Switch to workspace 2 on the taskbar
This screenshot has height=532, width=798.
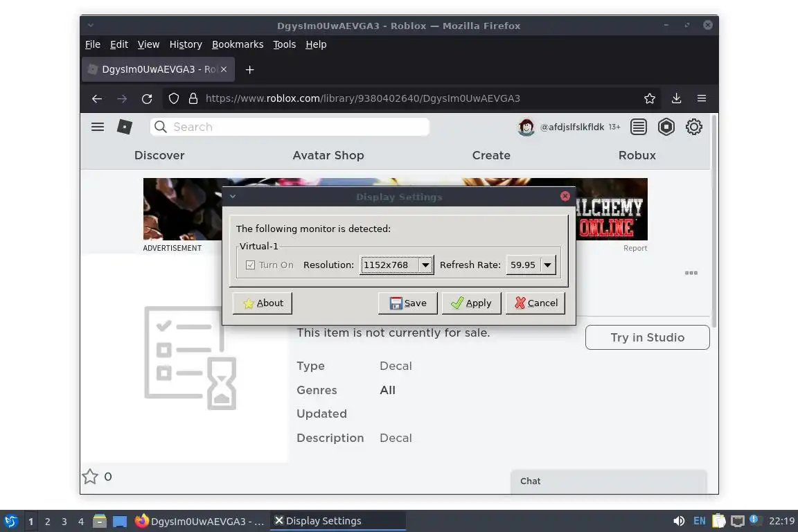click(47, 522)
